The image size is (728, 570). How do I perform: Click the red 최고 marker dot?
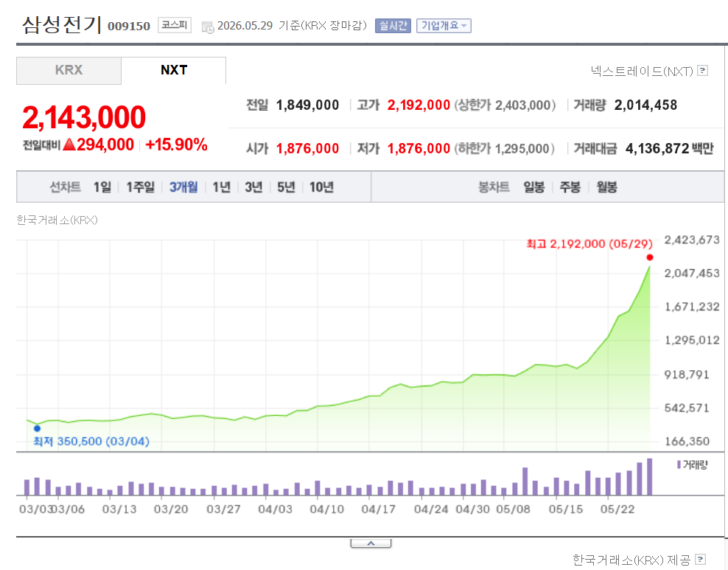pos(650,257)
